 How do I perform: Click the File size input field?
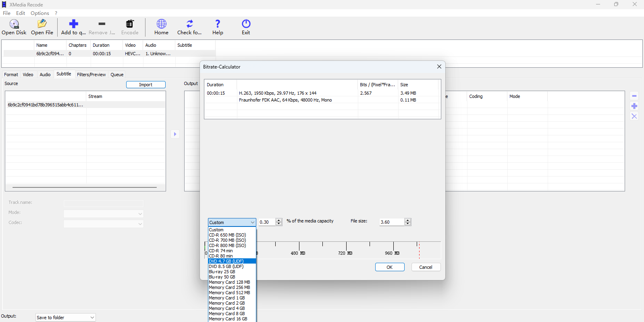click(x=391, y=222)
